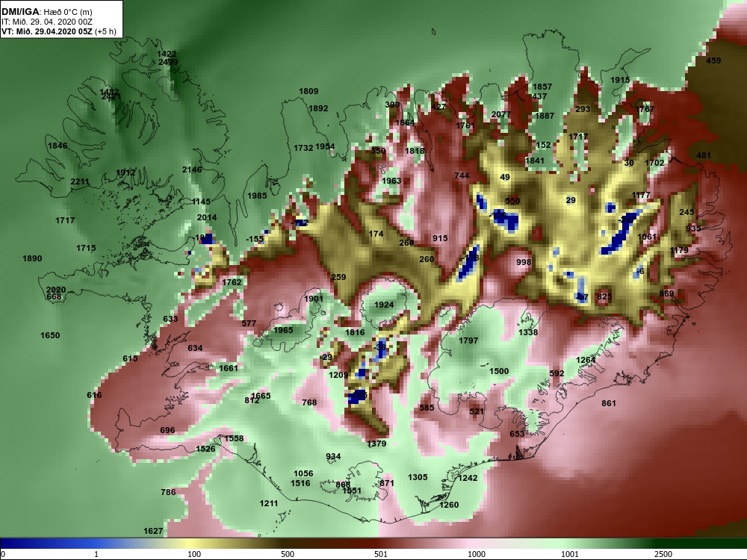Click the 'IT: Mið. 29. 04. 2020 00Z' line
Viewport: 747px width, 560px height.
pyautogui.click(x=47, y=22)
